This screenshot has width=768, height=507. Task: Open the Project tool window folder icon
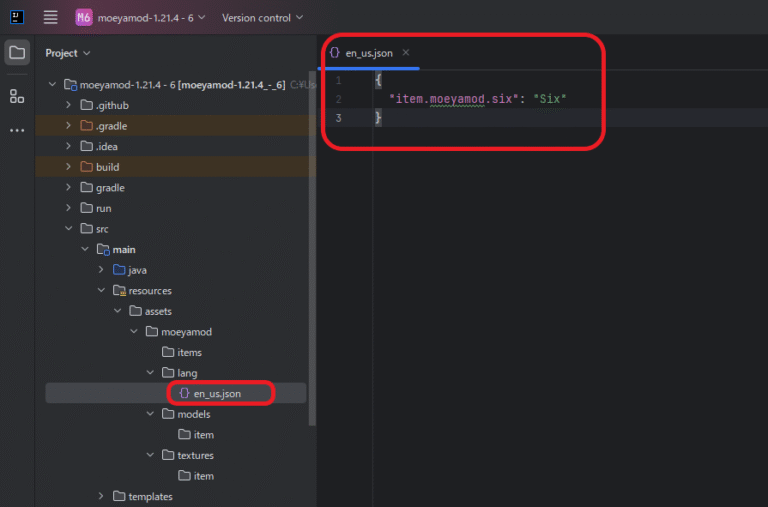[17, 52]
